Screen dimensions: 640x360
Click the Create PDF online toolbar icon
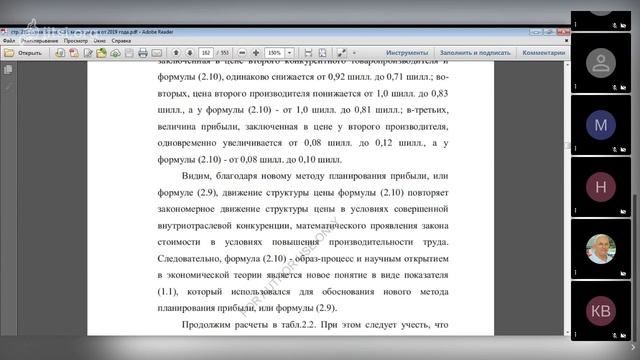[x=60, y=53]
